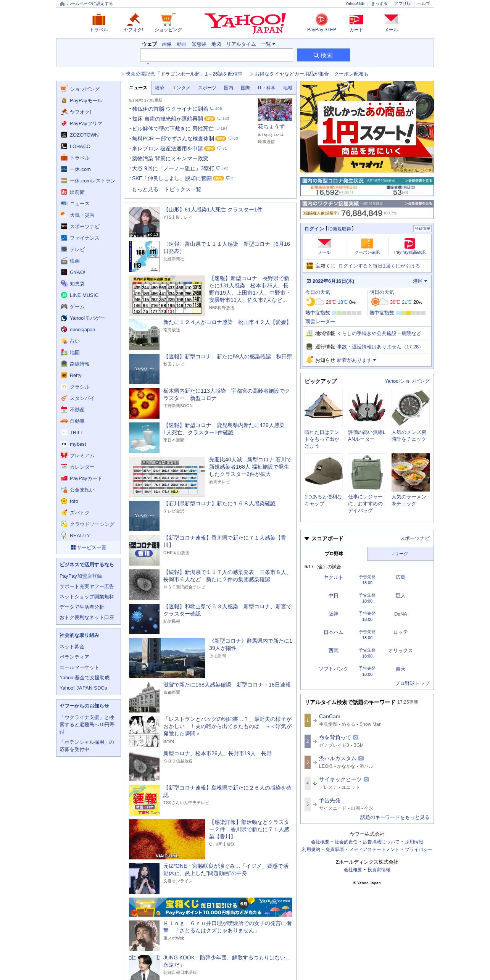This screenshot has width=490, height=980.
Task: Open the トラベル suitcase icon in the header
Action: [99, 19]
